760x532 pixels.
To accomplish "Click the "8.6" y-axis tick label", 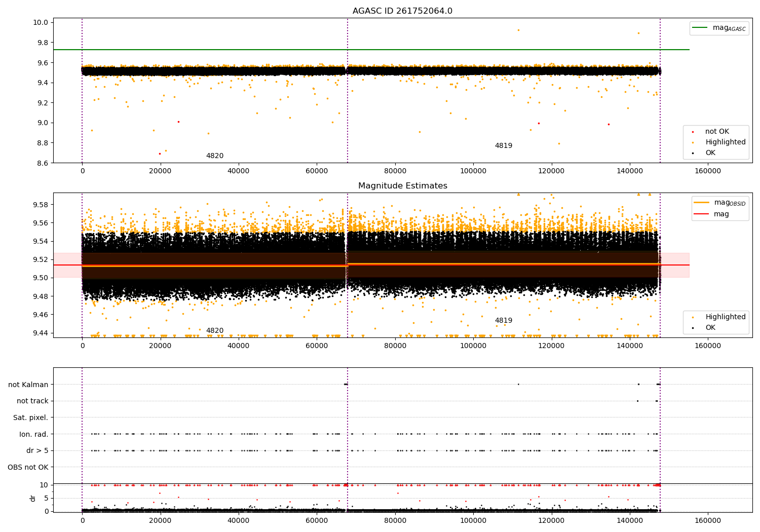I will point(43,163).
